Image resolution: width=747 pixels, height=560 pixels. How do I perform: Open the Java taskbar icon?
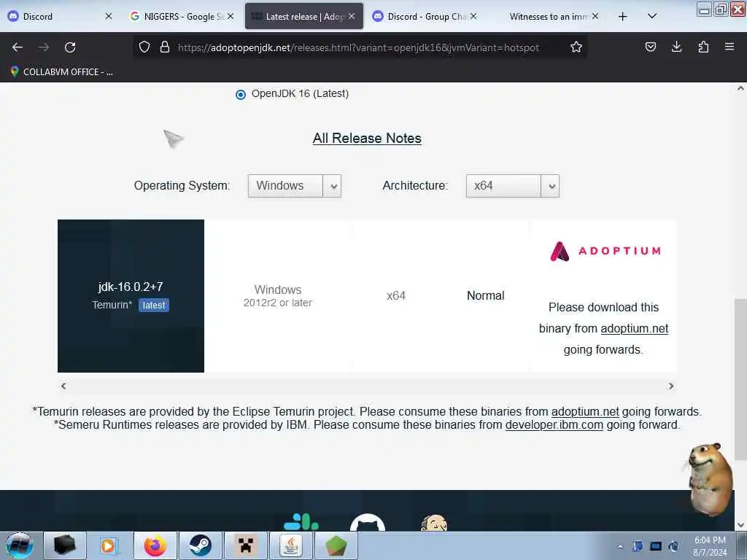[290, 545]
